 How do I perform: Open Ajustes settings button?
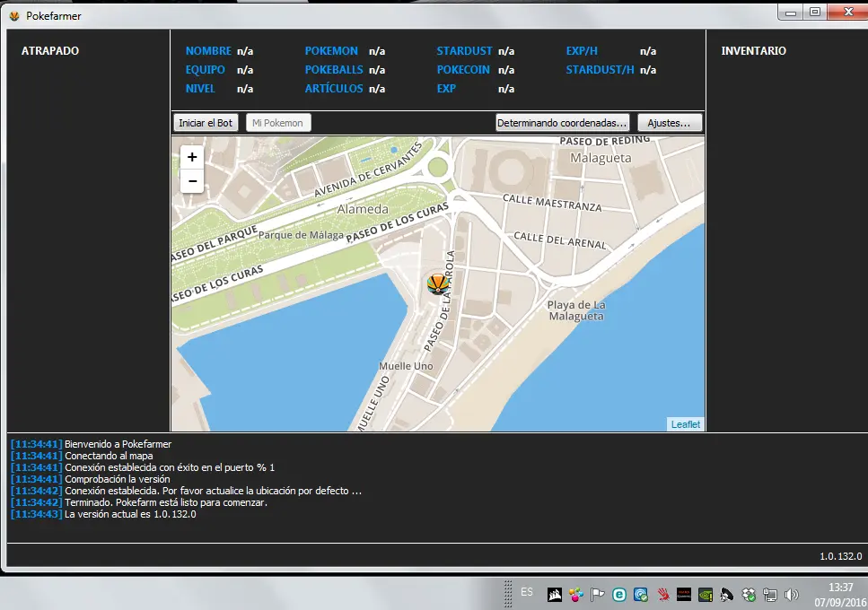point(670,123)
